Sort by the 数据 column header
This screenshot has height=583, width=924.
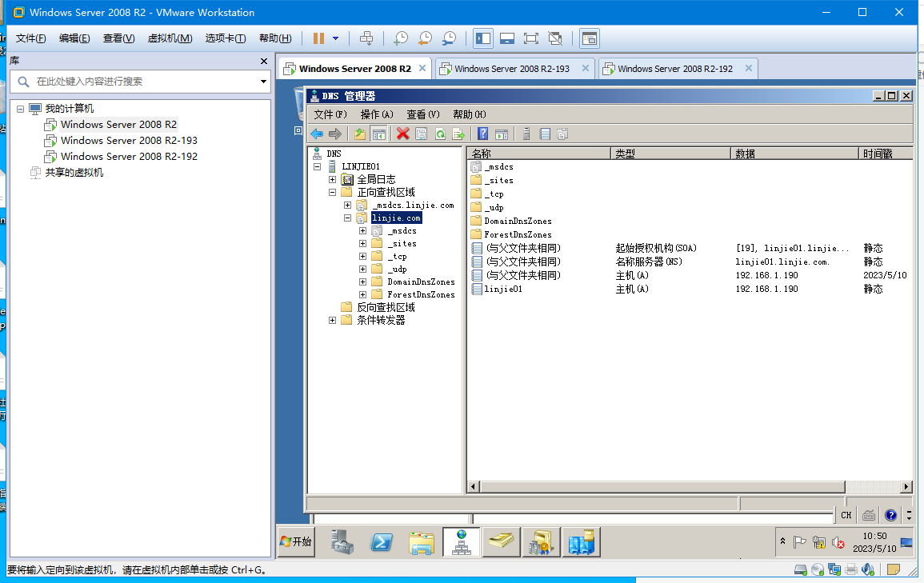794,154
